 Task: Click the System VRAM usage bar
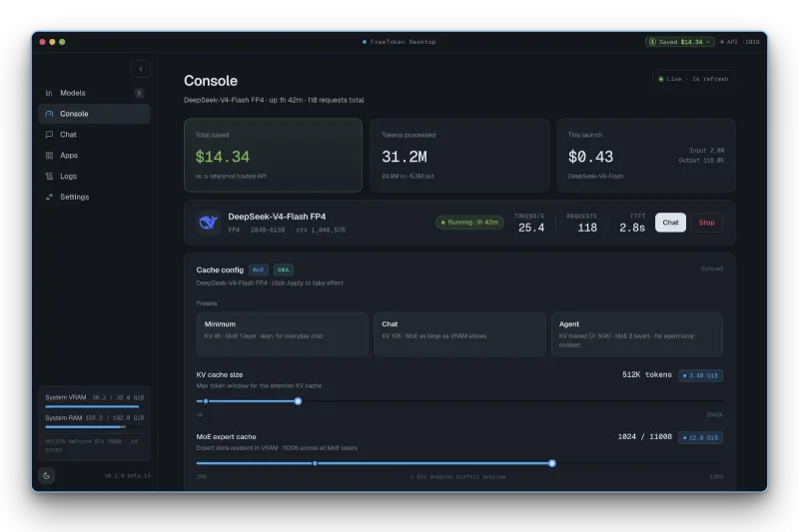95,407
